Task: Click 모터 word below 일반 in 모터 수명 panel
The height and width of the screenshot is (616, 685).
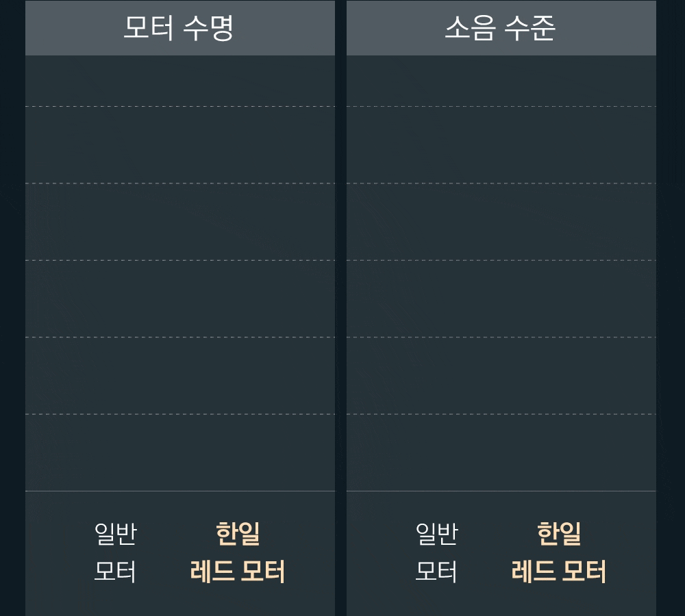Action: point(115,571)
